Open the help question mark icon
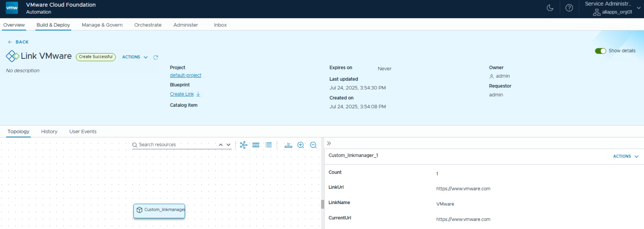 [569, 8]
